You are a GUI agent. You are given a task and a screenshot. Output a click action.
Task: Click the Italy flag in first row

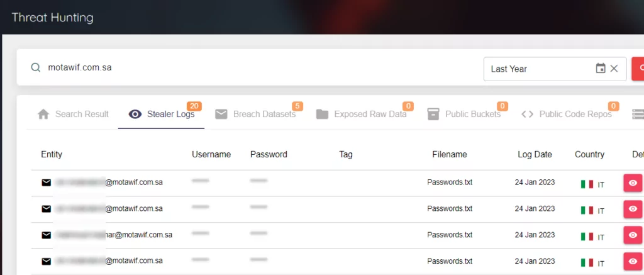587,184
